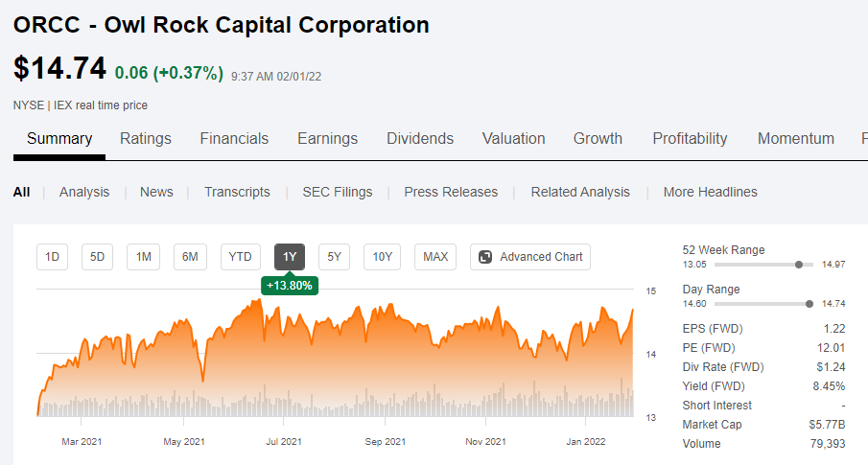Screen dimensions: 868x465
Task: Select the 1M chart range
Action: pos(143,257)
